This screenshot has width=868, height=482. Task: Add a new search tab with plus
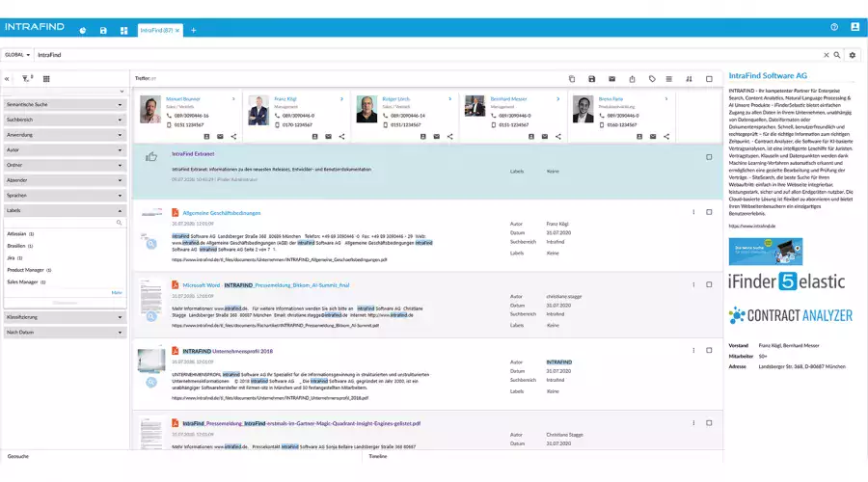tap(193, 31)
